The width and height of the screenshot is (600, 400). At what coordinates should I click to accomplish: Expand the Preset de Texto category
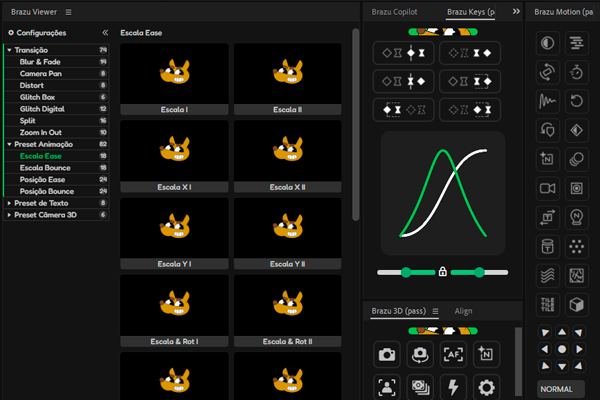coord(9,202)
